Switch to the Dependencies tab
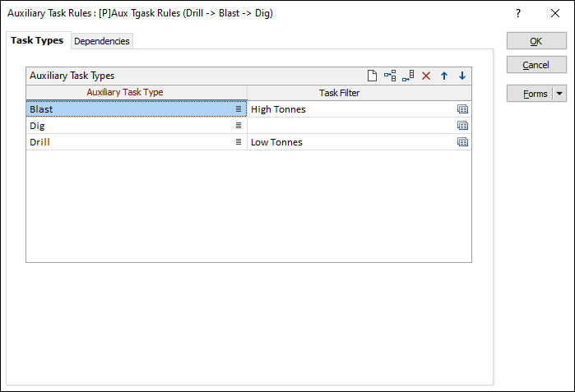This screenshot has height=392, width=575. (x=101, y=41)
